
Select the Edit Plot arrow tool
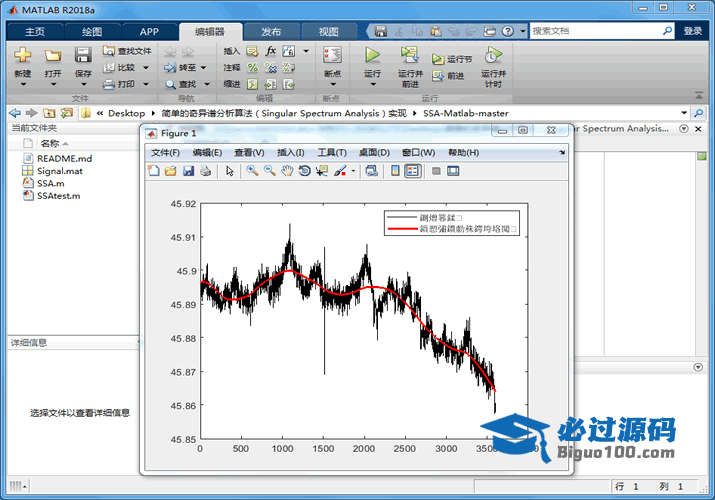click(230, 171)
